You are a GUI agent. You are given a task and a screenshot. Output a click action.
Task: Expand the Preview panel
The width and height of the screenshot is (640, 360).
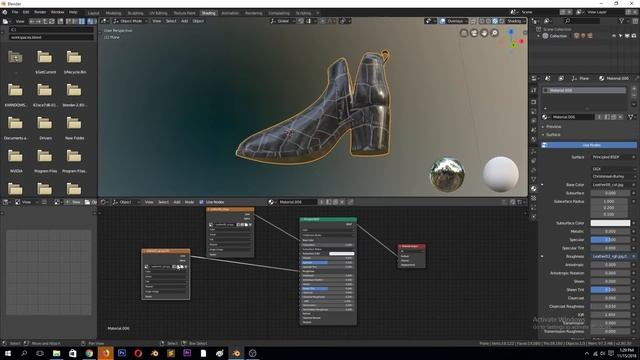tap(553, 127)
